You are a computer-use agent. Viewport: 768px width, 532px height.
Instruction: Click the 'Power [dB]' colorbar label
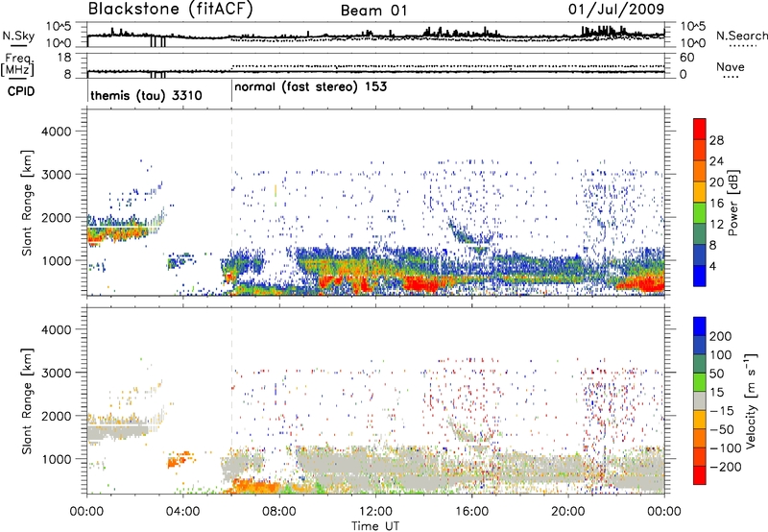click(733, 203)
